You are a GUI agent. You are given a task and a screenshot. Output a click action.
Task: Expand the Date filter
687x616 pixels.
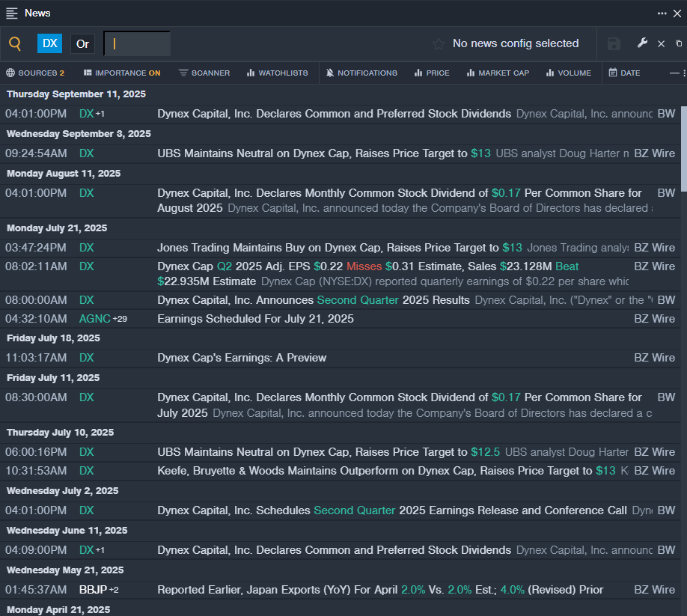(x=624, y=73)
